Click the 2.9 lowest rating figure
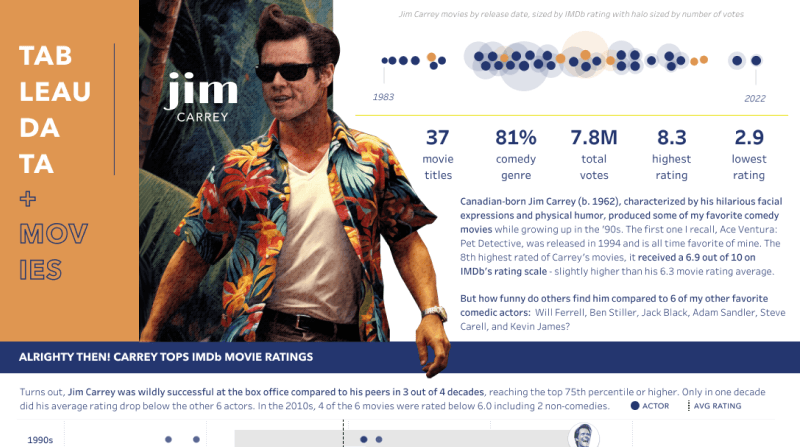 tap(749, 150)
